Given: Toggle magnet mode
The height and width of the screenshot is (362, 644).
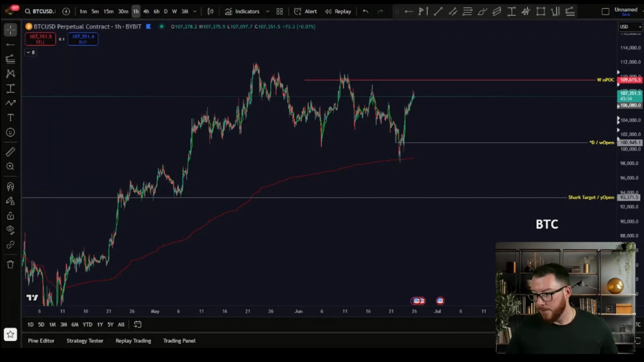Looking at the screenshot, I should [10, 186].
